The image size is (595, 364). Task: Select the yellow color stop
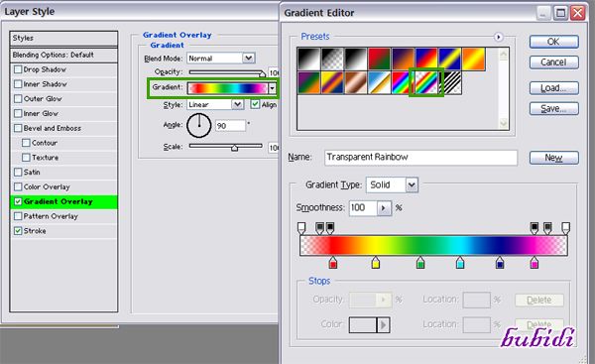pyautogui.click(x=376, y=263)
